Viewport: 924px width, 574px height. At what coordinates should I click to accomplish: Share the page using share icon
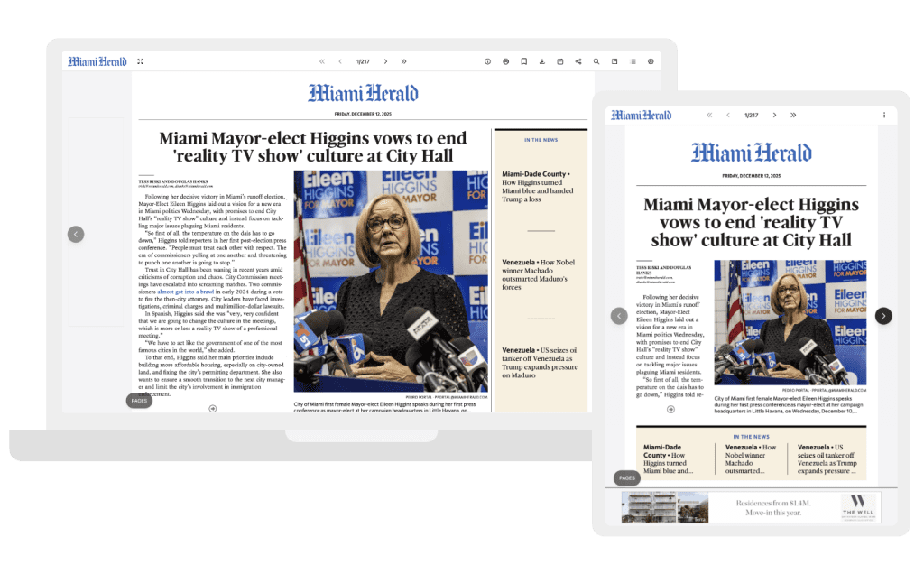[x=578, y=61]
